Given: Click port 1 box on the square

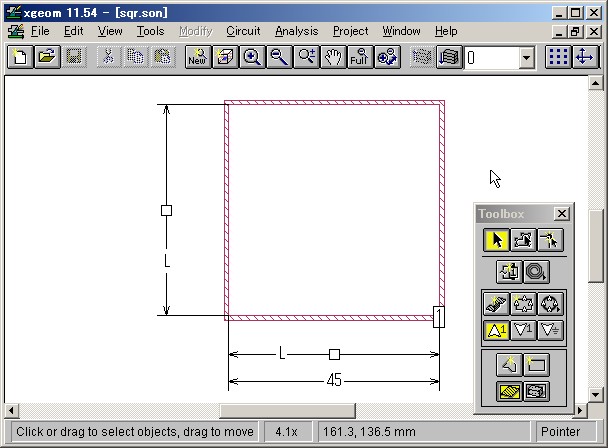Looking at the screenshot, I should click(x=439, y=317).
